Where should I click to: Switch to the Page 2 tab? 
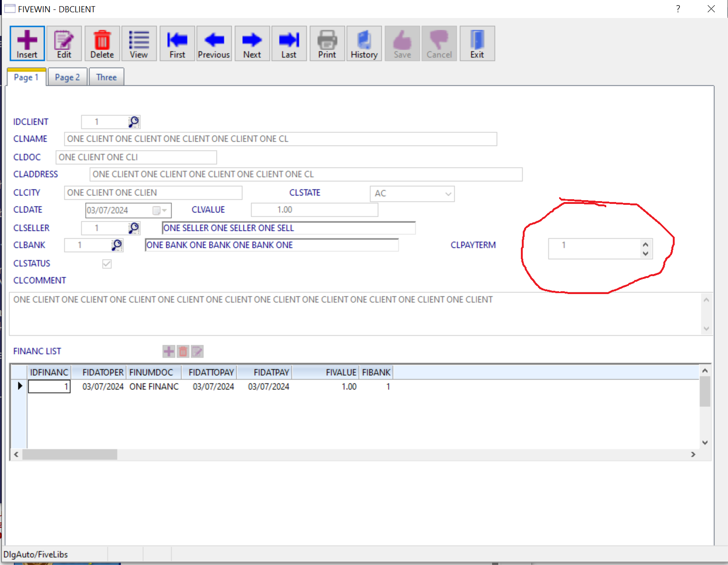point(67,77)
